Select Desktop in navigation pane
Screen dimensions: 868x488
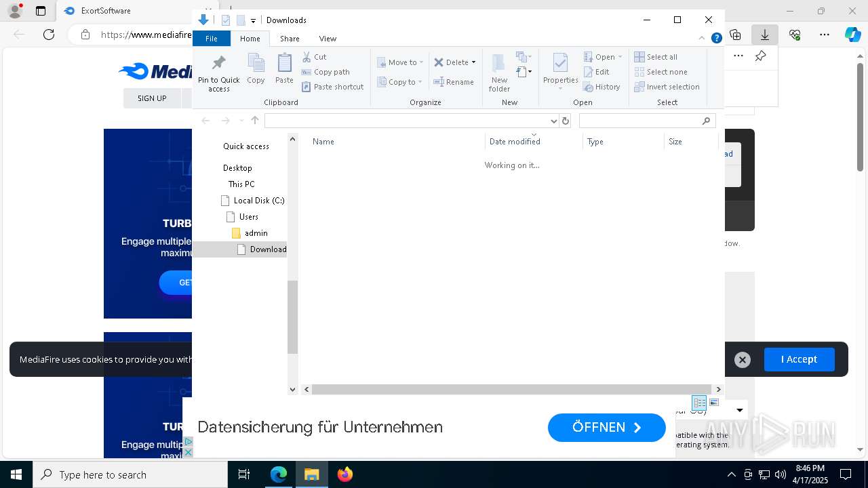237,168
